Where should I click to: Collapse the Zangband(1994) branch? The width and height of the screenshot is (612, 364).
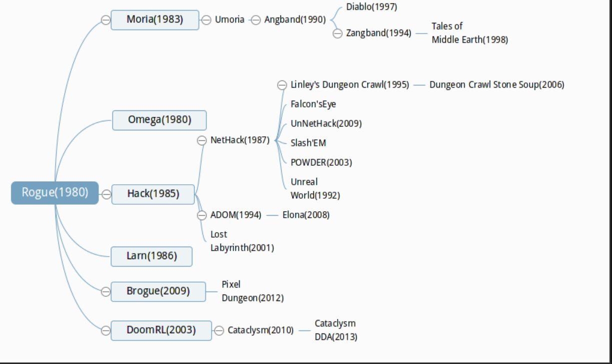337,33
